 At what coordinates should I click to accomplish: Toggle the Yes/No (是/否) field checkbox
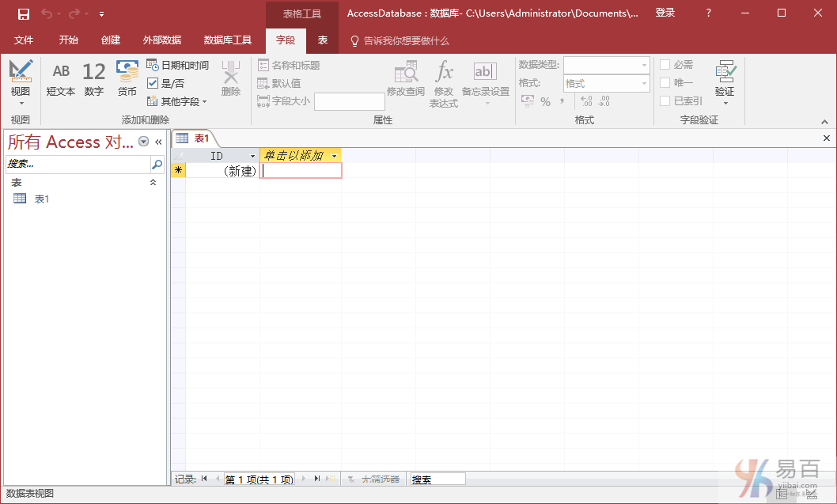pyautogui.click(x=153, y=83)
